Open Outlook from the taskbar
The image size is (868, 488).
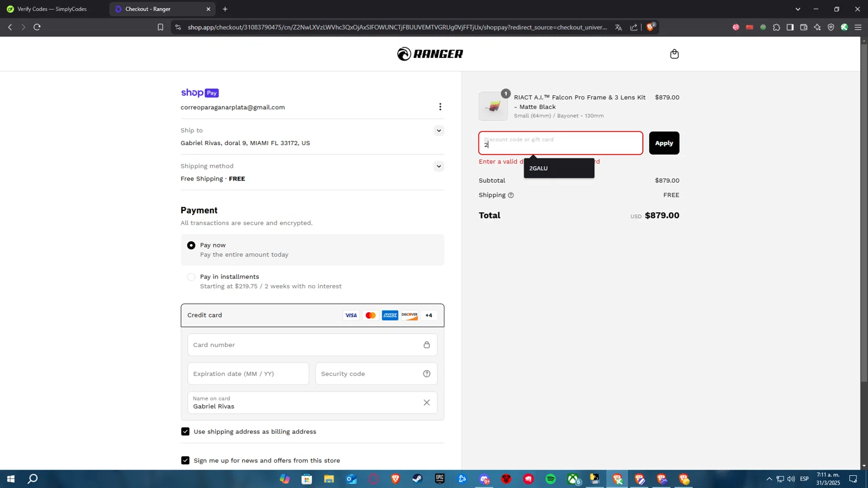[351, 479]
